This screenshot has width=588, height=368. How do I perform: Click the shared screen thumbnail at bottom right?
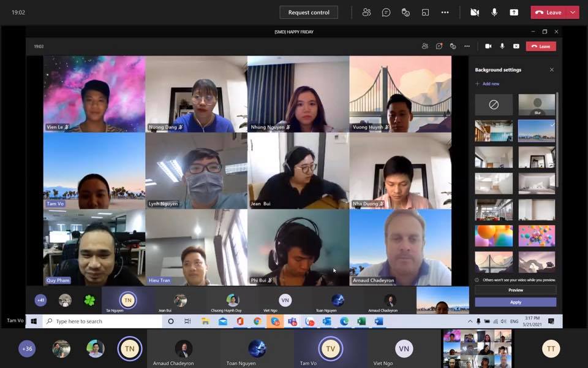477,348
